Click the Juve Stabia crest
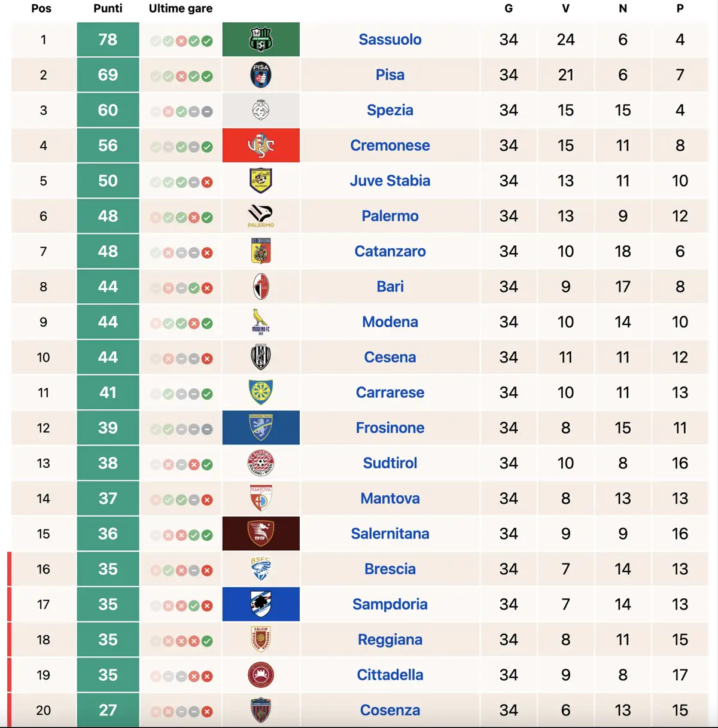Viewport: 718px width, 728px height. coord(261,181)
